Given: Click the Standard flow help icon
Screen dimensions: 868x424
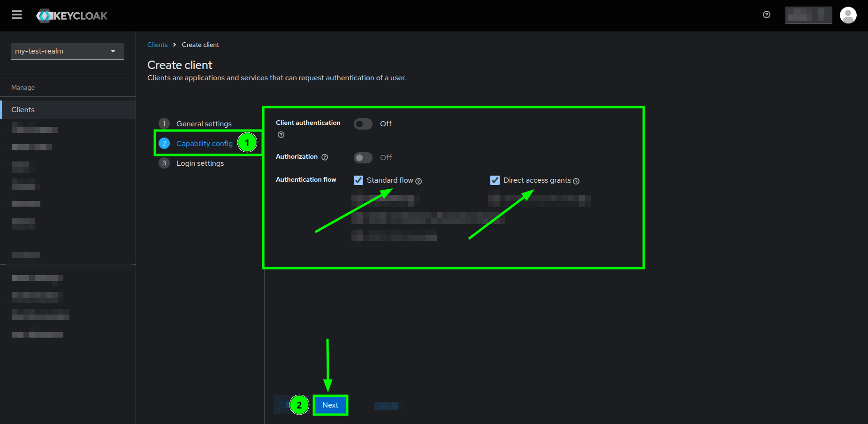Looking at the screenshot, I should click(x=419, y=180).
